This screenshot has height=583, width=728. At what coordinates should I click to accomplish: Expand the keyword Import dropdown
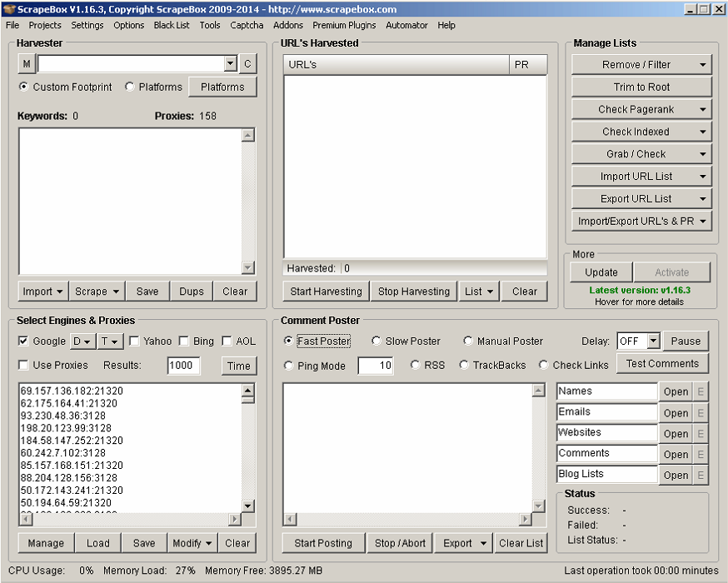(x=42, y=291)
